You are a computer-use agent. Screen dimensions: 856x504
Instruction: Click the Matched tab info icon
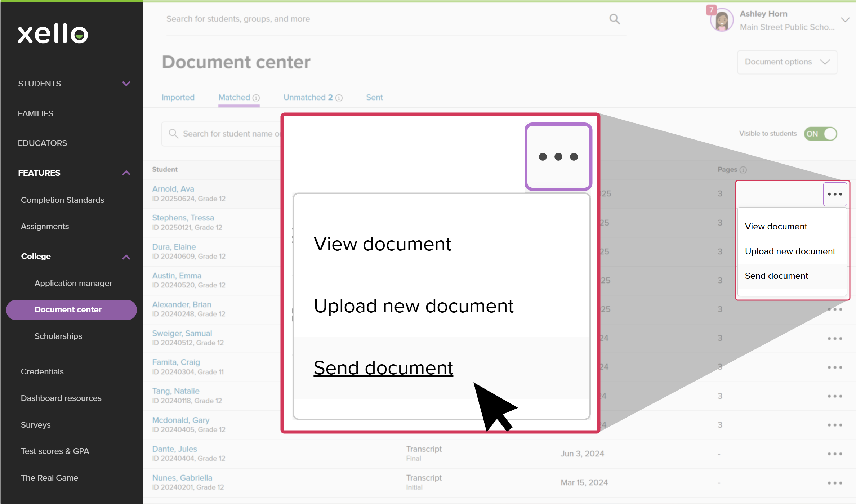(256, 98)
